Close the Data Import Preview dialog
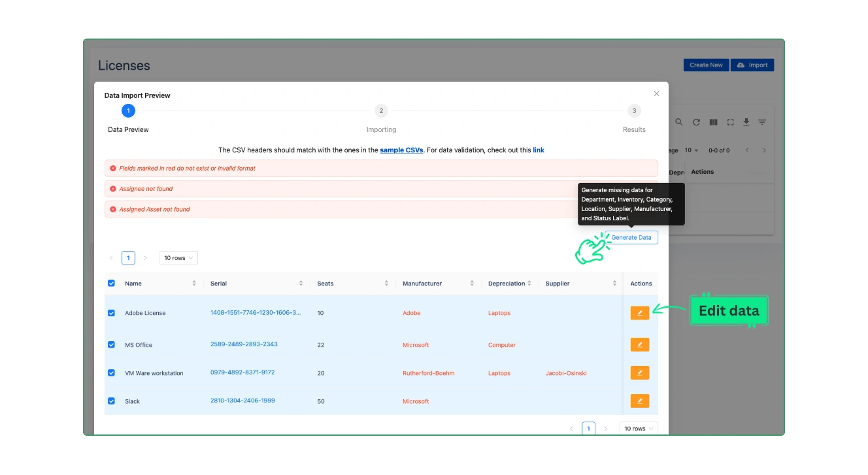The width and height of the screenshot is (868, 475). point(656,93)
